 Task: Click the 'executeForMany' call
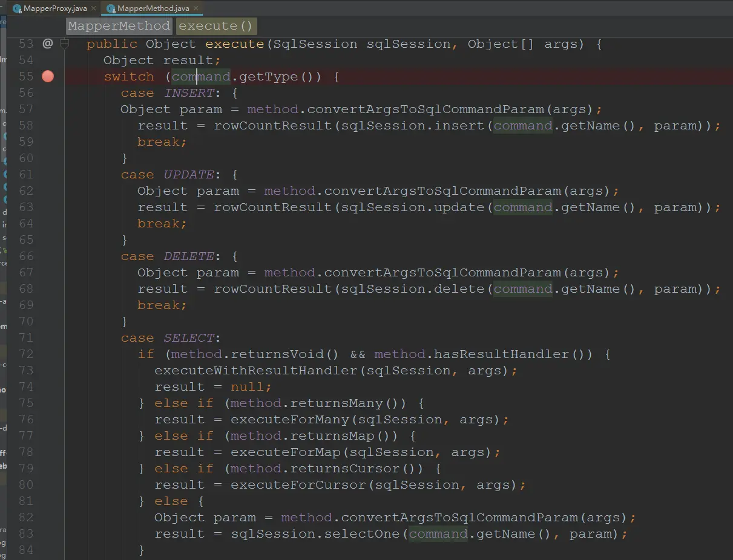290,419
